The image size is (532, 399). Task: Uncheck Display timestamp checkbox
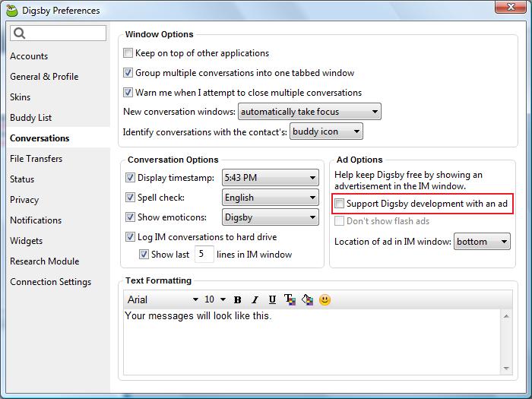130,177
